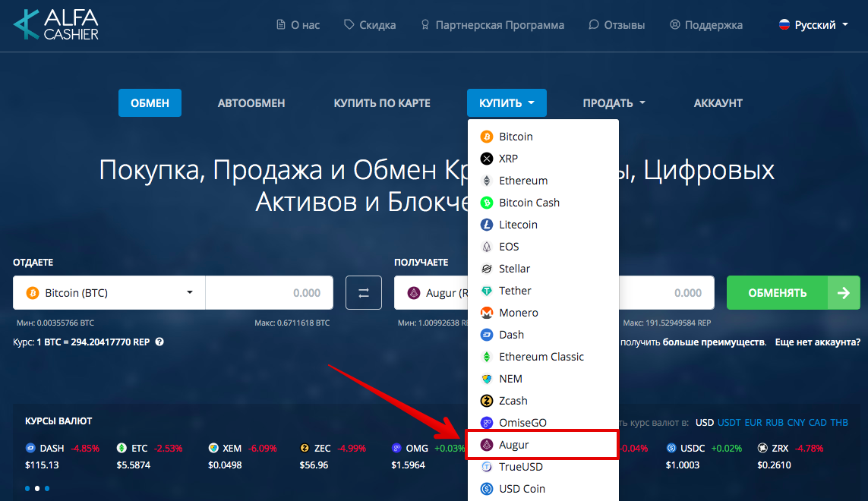Screen dimensions: 868x501
Task: Show rates in USD
Action: tap(705, 422)
